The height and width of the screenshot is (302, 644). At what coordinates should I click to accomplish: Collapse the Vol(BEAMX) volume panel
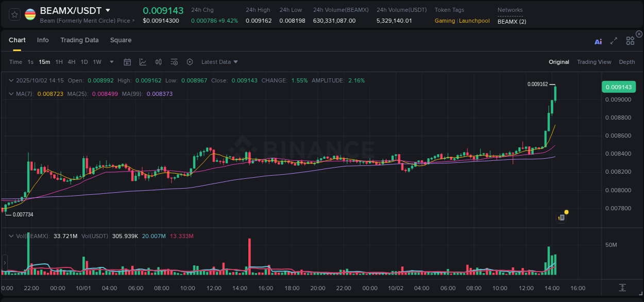10,235
